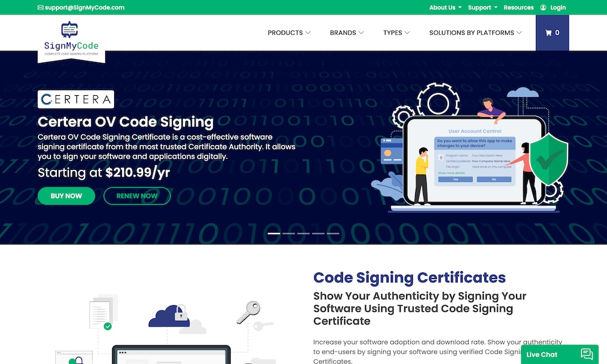Select the first carousel slide indicator
607x364 pixels.
coord(274,233)
